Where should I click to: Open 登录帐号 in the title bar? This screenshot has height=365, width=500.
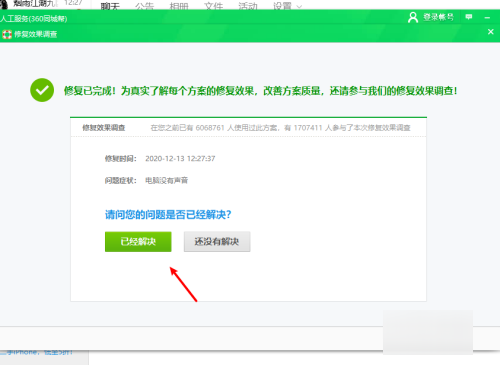click(x=438, y=17)
